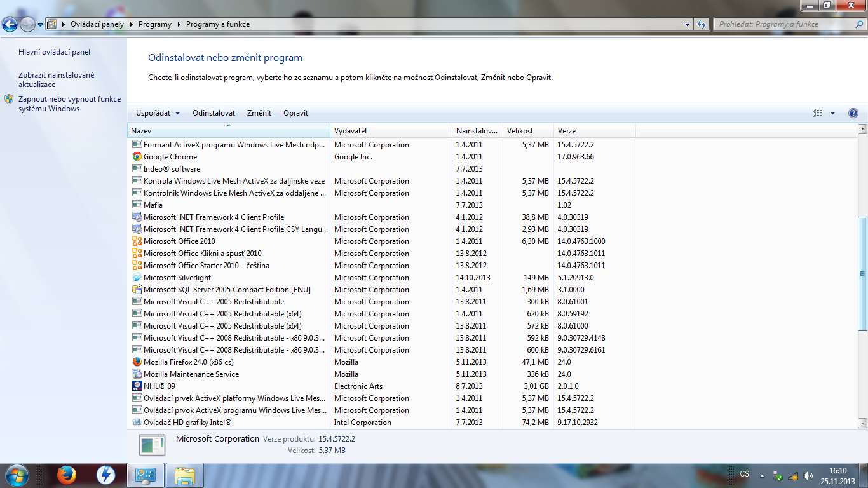Open the Uspořádat dropdown menu

158,113
